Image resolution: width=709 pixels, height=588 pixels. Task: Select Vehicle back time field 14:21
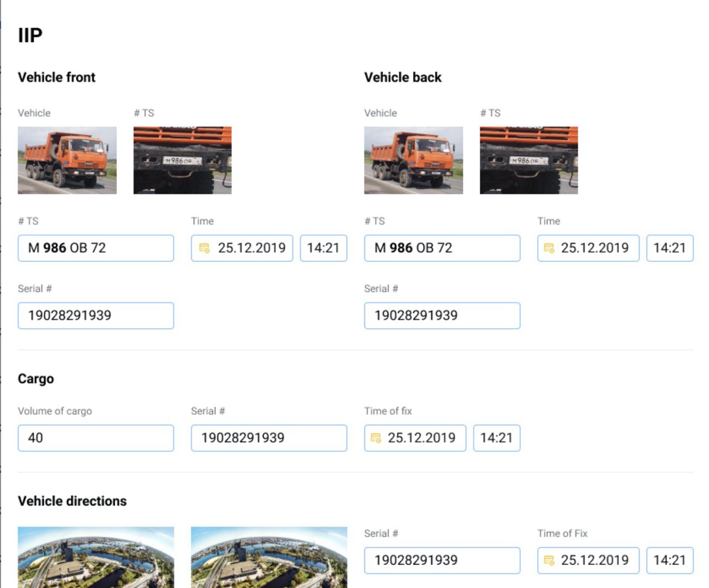pyautogui.click(x=670, y=248)
